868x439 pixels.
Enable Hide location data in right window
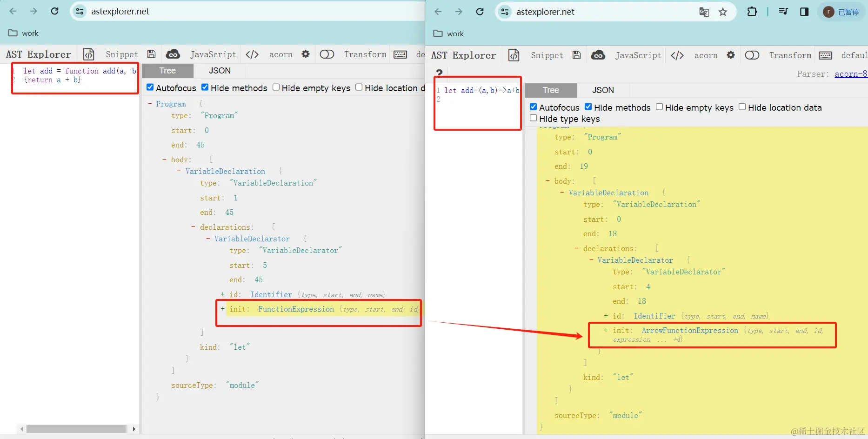coord(742,107)
